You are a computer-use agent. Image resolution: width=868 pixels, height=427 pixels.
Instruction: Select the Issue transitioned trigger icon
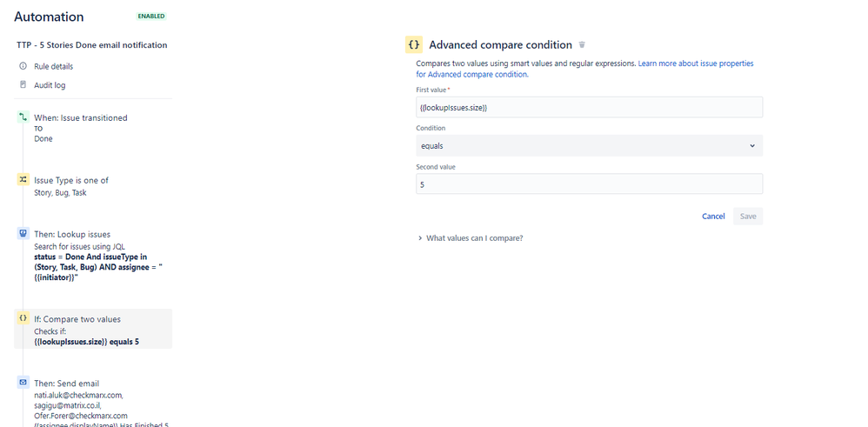[x=23, y=117]
